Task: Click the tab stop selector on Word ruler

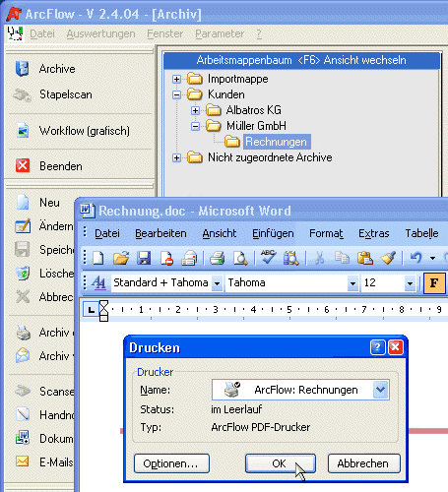Action: pyautogui.click(x=91, y=310)
